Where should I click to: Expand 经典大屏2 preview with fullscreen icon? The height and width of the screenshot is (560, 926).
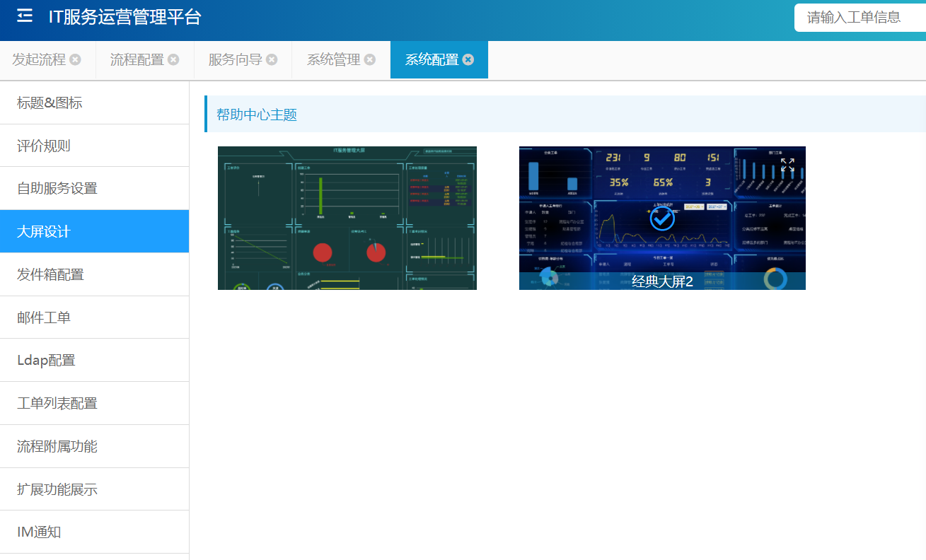click(x=787, y=165)
